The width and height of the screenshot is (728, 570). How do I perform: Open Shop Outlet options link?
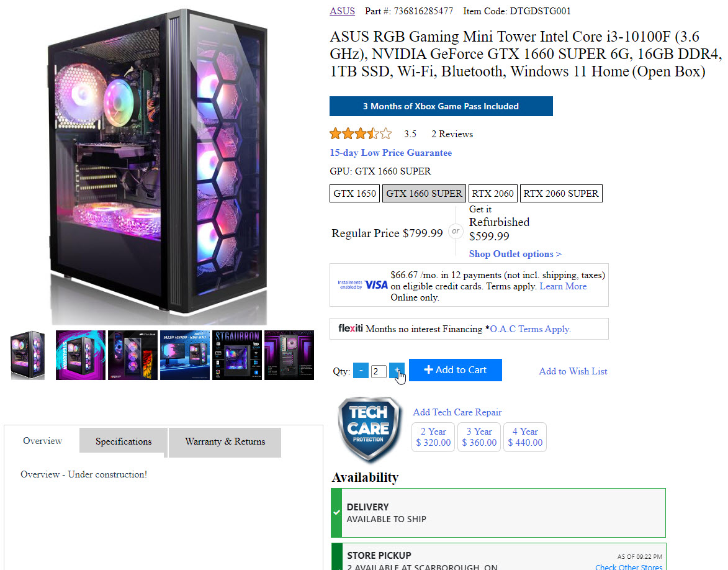click(515, 254)
